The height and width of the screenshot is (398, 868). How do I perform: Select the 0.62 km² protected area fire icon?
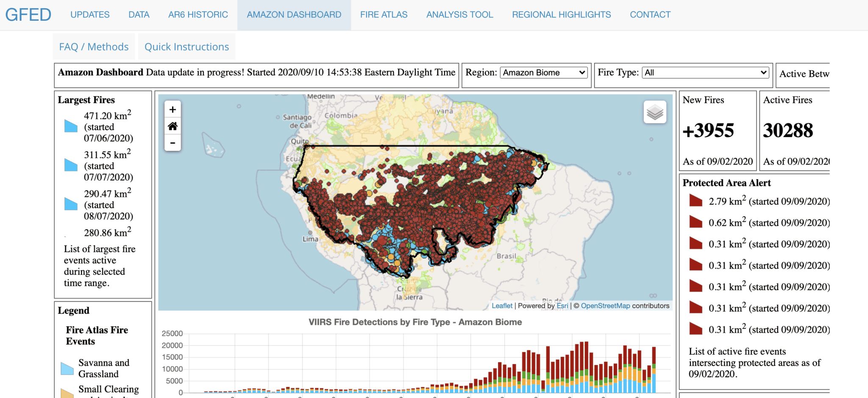[695, 221]
